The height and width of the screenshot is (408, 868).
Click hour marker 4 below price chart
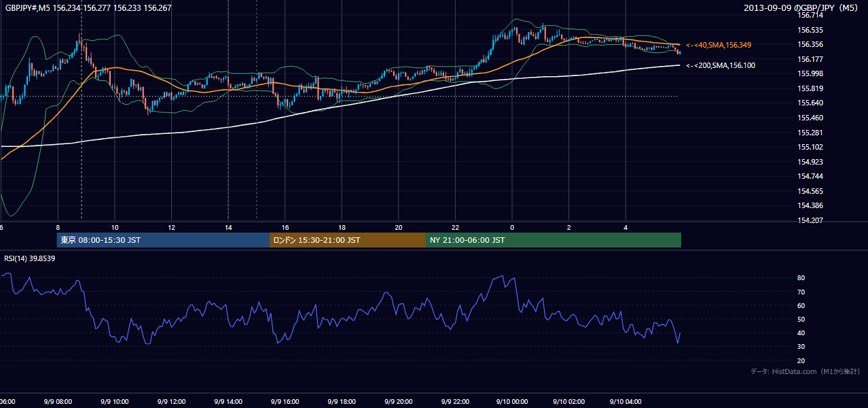626,227
